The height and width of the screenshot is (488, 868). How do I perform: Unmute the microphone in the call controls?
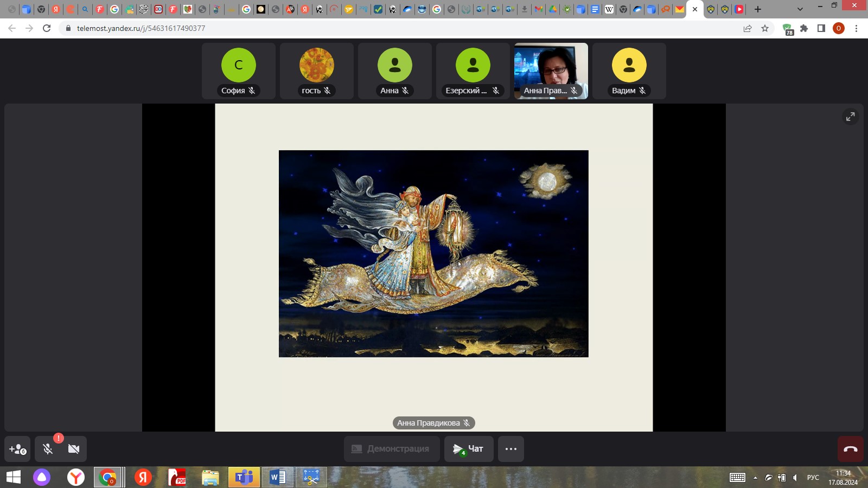48,449
